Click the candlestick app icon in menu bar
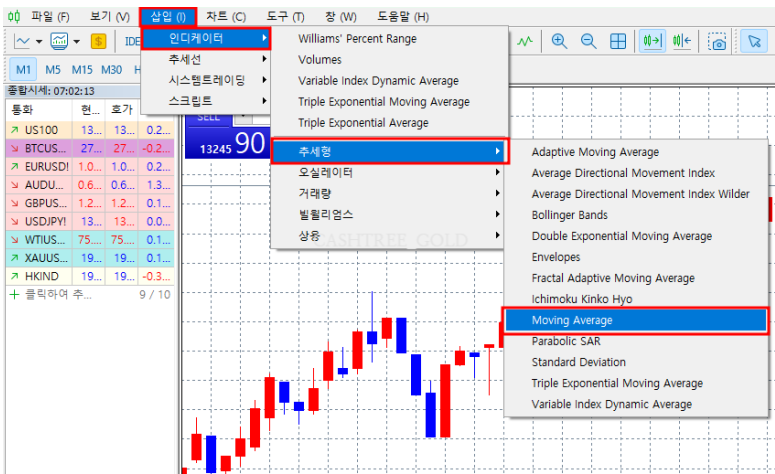Image resolution: width=775 pixels, height=474 pixels. (x=14, y=17)
